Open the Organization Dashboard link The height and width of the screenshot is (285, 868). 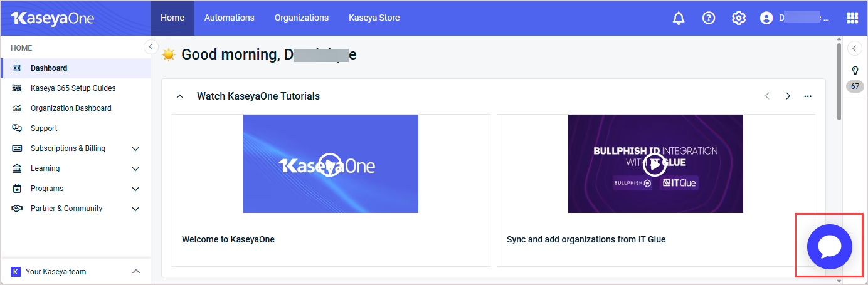[x=71, y=108]
